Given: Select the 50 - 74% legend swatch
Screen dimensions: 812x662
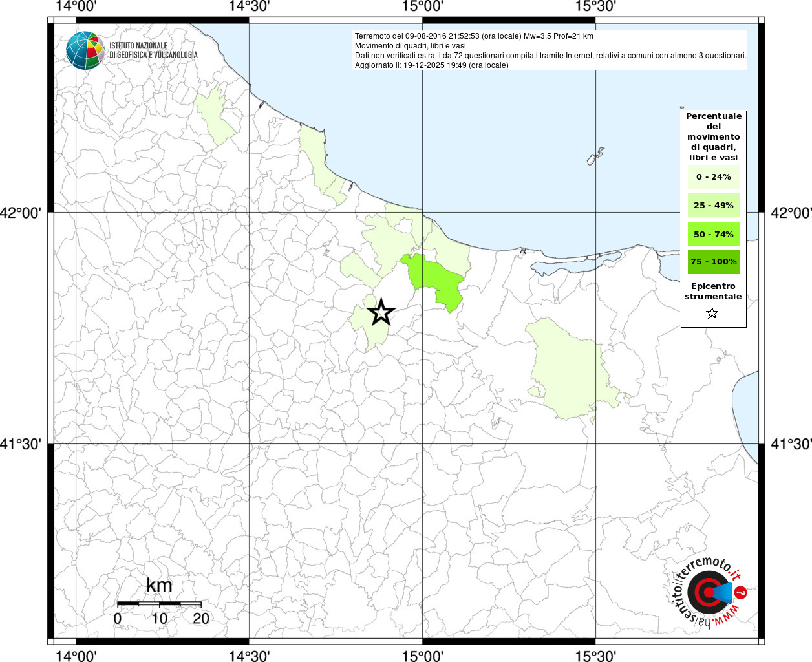Looking at the screenshot, I should [713, 234].
